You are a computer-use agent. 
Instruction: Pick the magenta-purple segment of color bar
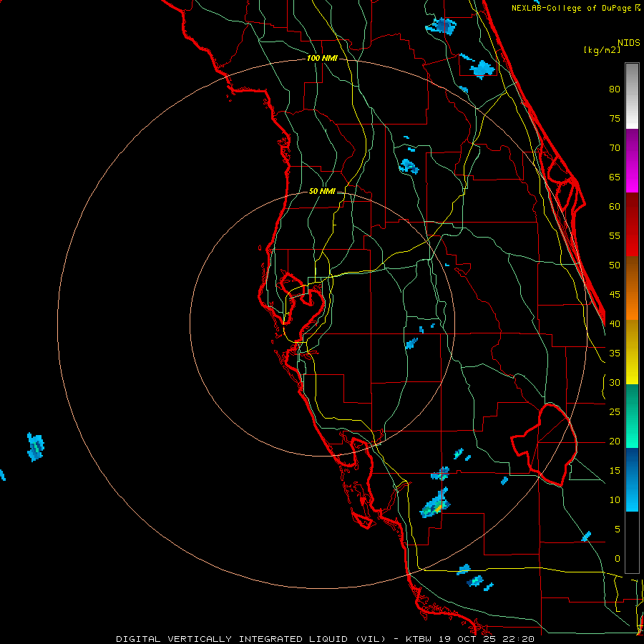(x=632, y=161)
